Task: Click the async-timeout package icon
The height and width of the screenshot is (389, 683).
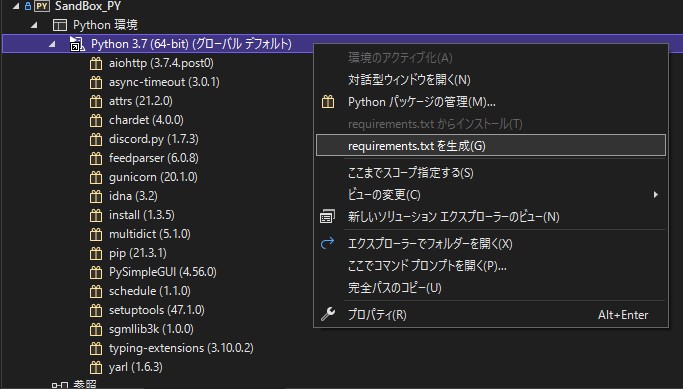Action: click(x=96, y=82)
